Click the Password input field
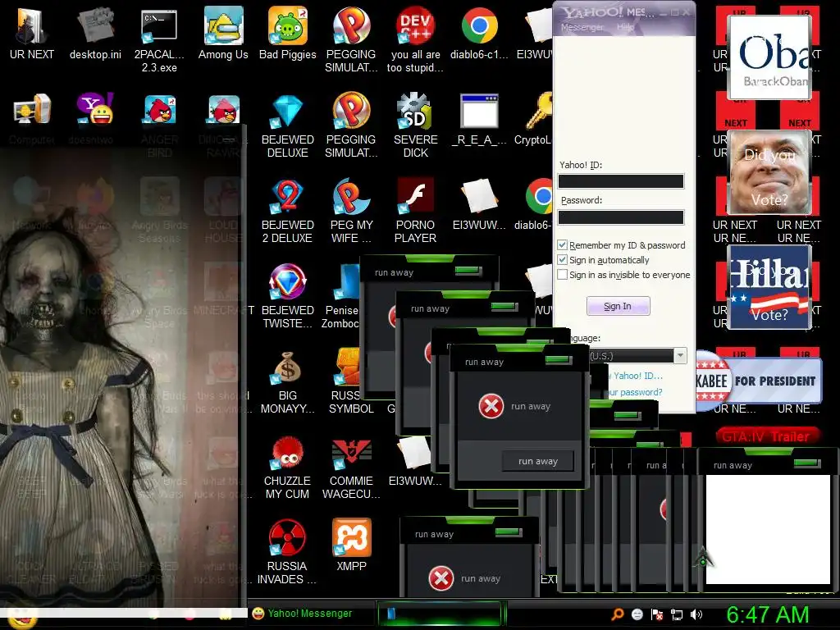This screenshot has width=840, height=630. (x=621, y=217)
